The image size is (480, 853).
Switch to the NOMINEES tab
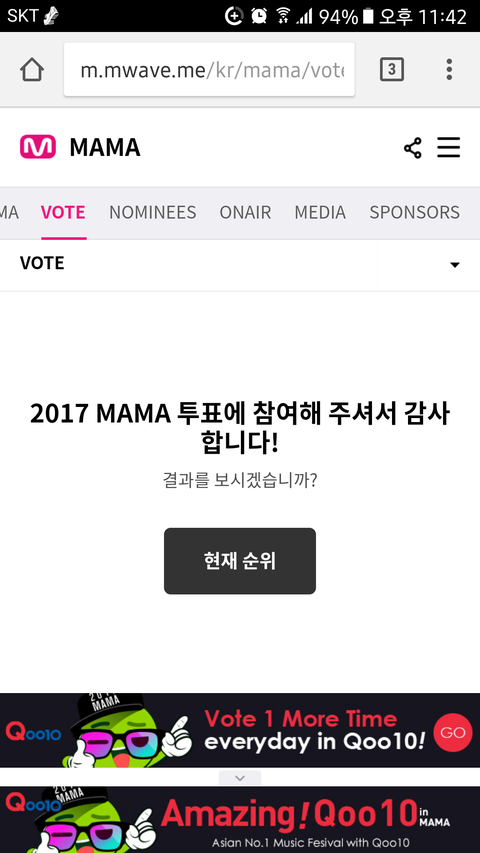point(153,212)
